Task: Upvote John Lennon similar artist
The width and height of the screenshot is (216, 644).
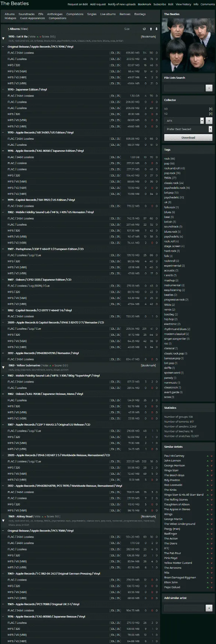Action: pyautogui.click(x=208, y=461)
